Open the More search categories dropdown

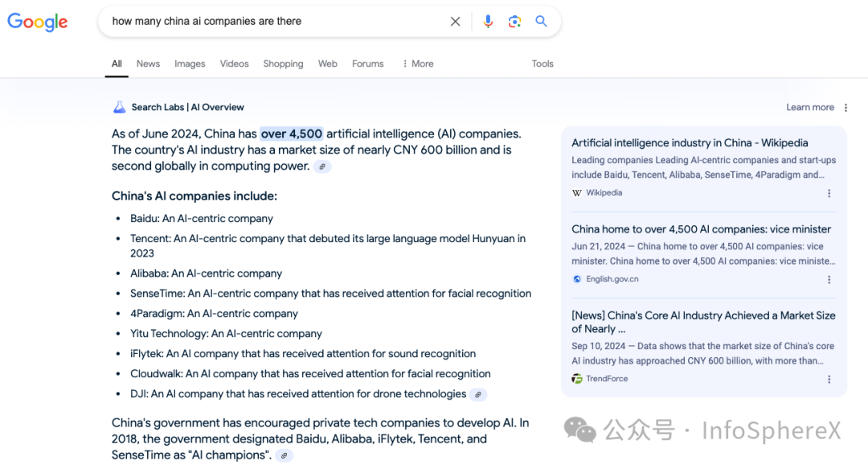point(416,64)
